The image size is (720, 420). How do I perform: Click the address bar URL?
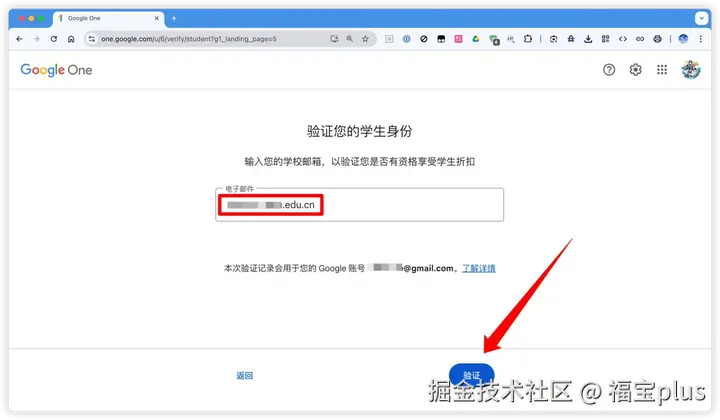[x=189, y=39]
